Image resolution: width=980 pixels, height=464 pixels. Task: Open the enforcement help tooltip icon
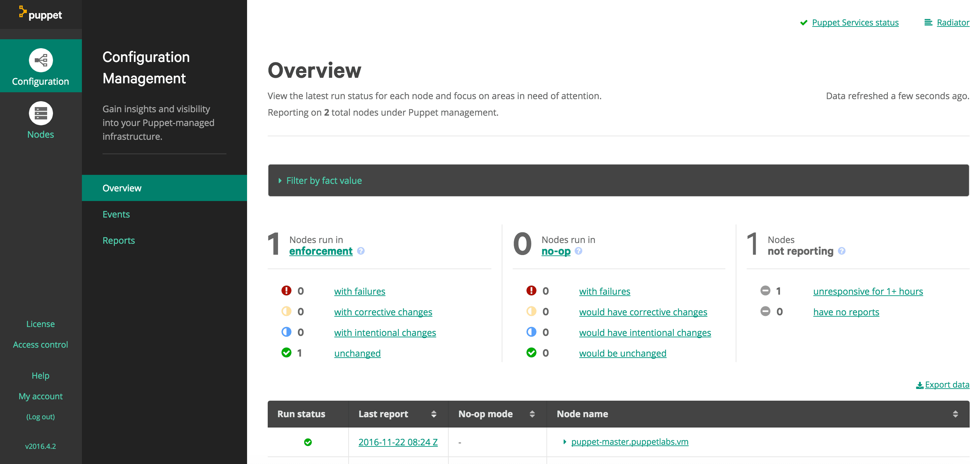tap(361, 251)
